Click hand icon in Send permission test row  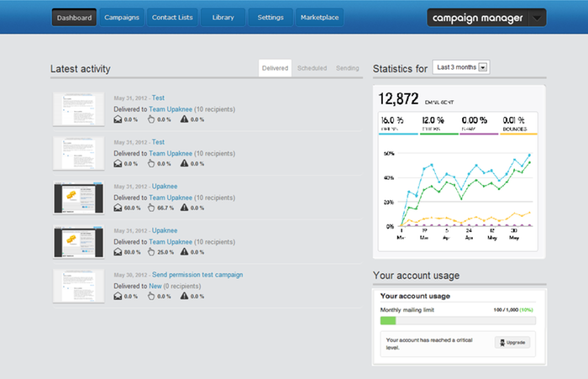(x=151, y=296)
